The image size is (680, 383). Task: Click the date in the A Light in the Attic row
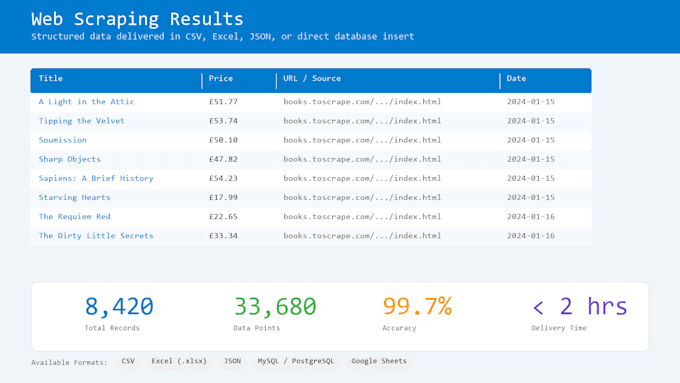pyautogui.click(x=531, y=101)
